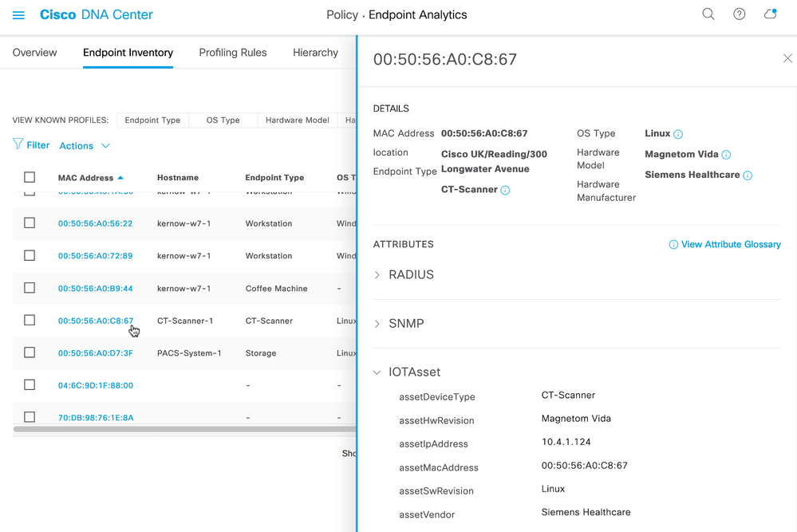
Task: Click the assetIpAddress value 10.4.1.124
Action: tap(566, 442)
